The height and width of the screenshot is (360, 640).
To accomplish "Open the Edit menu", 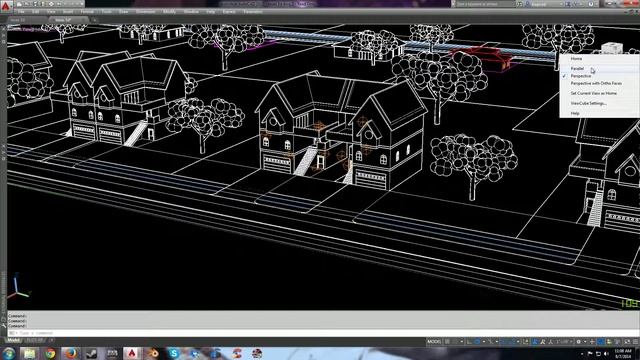I will (x=36, y=12).
